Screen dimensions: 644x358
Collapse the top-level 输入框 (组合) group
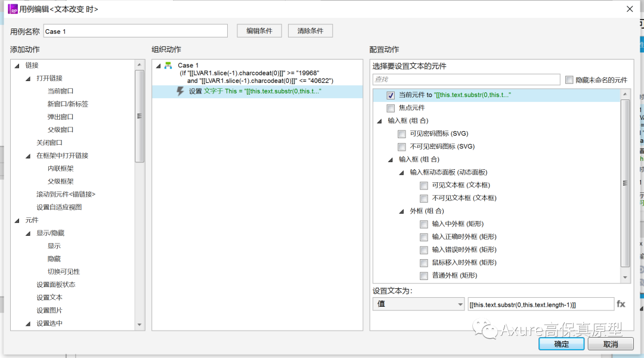tap(379, 121)
